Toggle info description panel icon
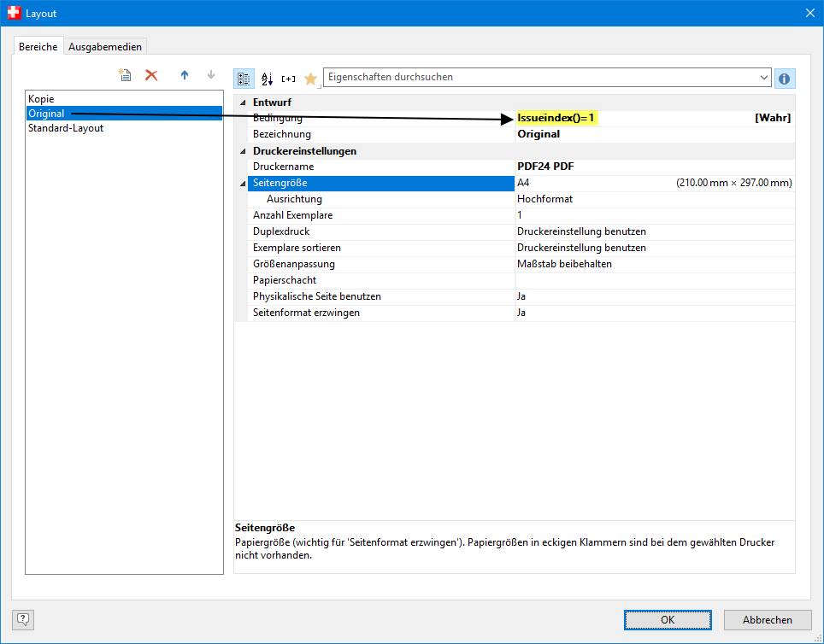Screen dimensions: 824x644 (784, 79)
